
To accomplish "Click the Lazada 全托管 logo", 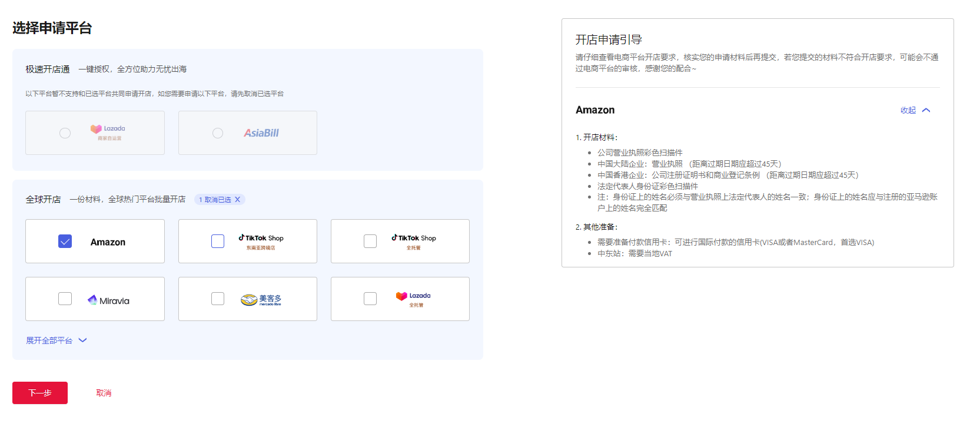I will [413, 299].
